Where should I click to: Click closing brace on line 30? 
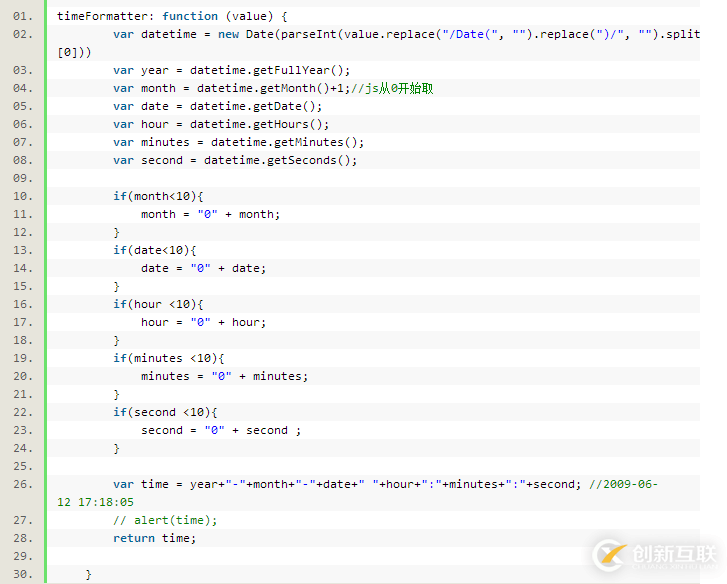89,575
